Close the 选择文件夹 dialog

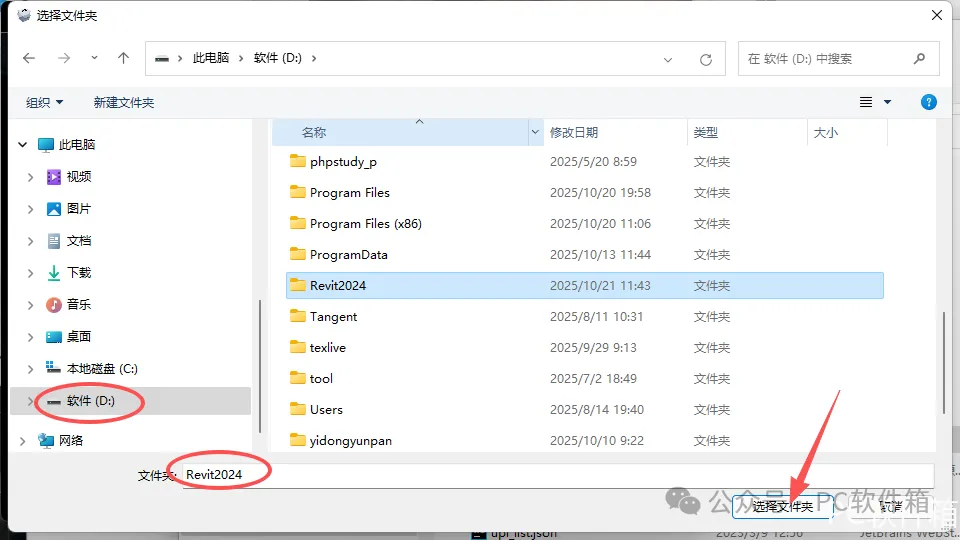(937, 15)
